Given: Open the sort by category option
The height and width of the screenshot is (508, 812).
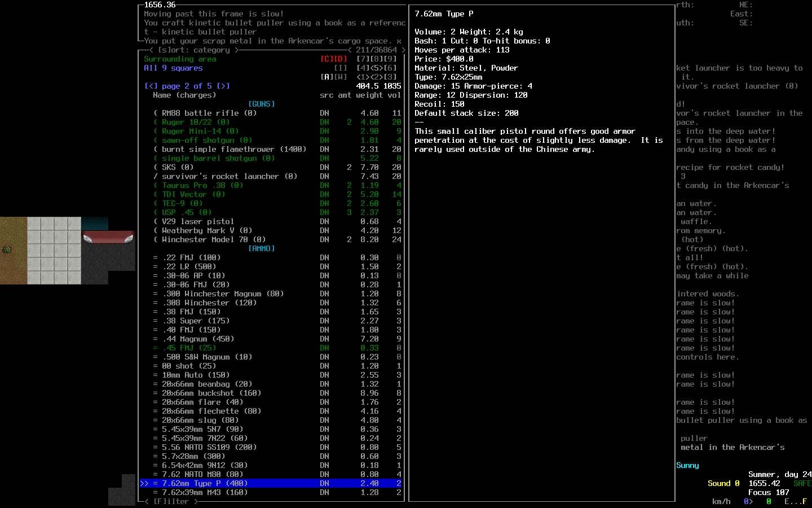Looking at the screenshot, I should (194, 50).
